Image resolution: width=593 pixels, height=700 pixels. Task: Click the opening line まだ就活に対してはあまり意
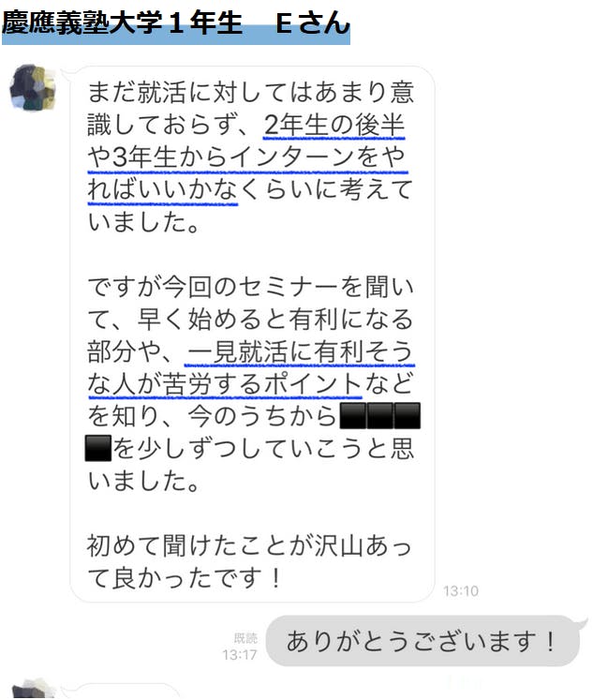tap(251, 92)
